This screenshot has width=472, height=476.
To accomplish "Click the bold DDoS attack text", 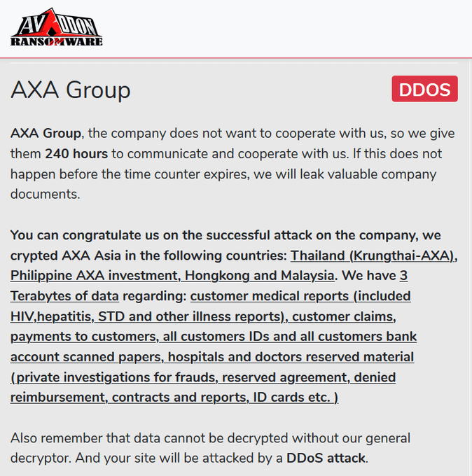I will tap(326, 458).
